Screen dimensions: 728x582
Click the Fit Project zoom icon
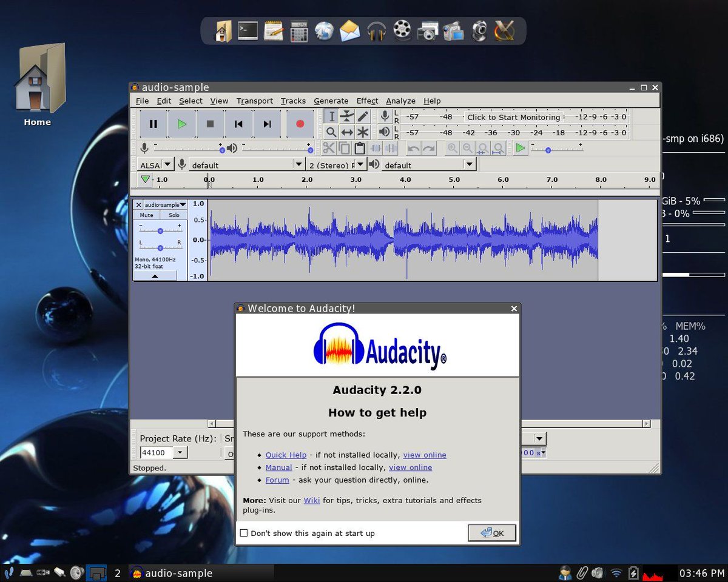[x=498, y=148]
